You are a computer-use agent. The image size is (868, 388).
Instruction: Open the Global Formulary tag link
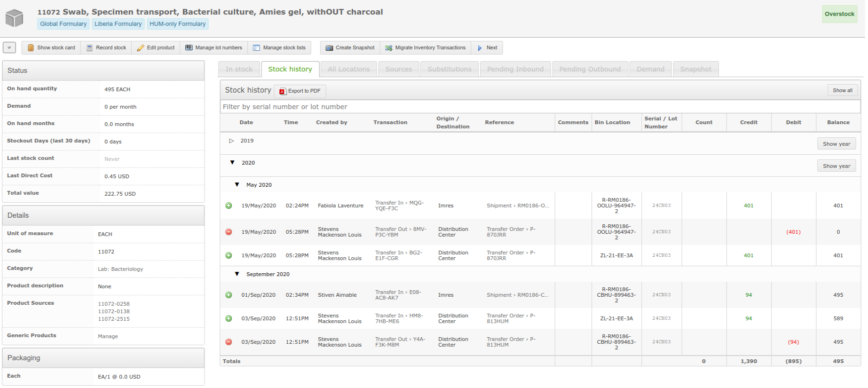pyautogui.click(x=63, y=24)
